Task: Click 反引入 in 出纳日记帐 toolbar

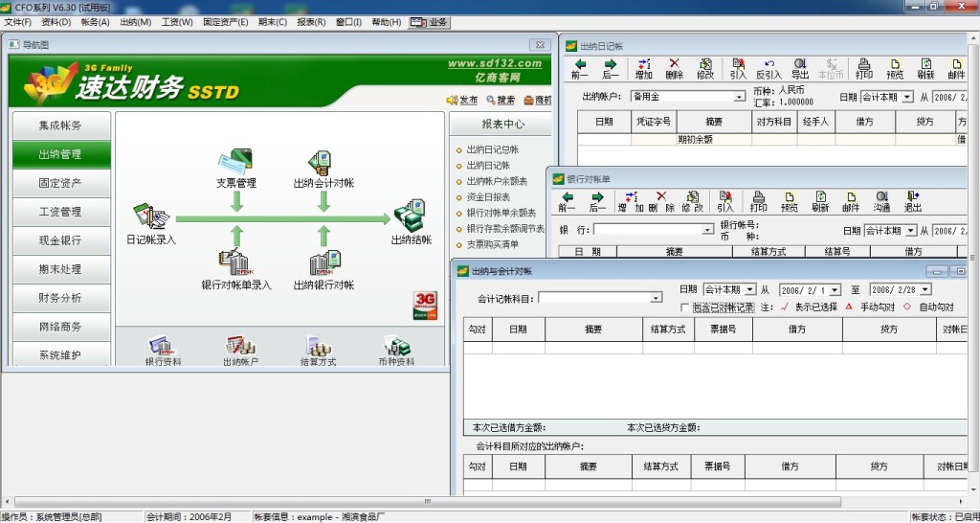Action: point(768,69)
